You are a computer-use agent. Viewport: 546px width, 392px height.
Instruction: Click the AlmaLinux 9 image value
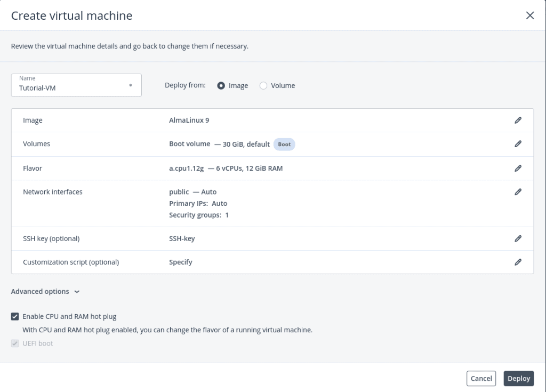pyautogui.click(x=189, y=120)
